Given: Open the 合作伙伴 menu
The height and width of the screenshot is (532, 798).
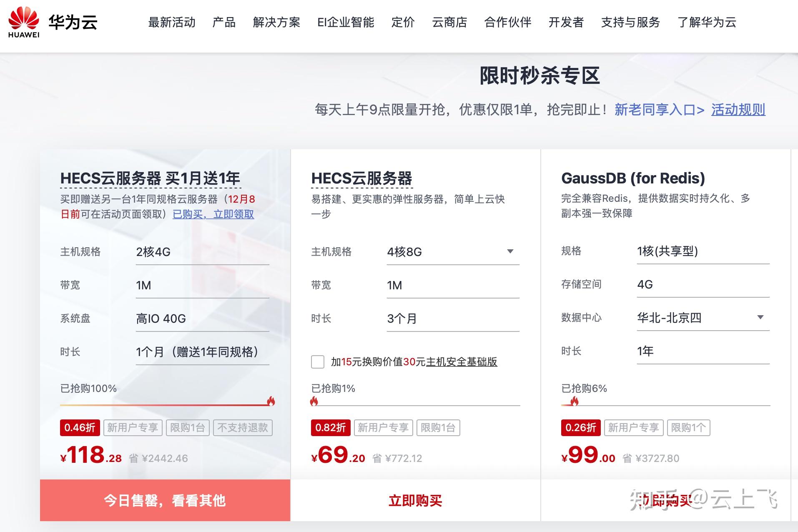Looking at the screenshot, I should [x=508, y=22].
